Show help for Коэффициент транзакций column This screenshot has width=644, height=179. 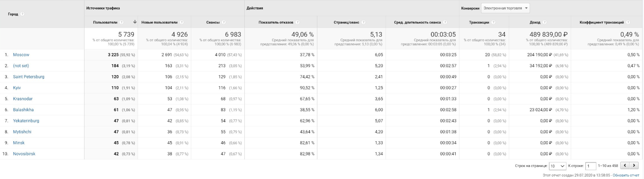(628, 23)
